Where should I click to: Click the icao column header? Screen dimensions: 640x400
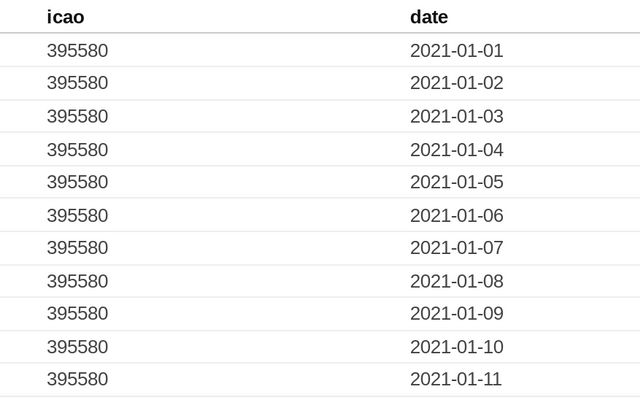(x=65, y=17)
